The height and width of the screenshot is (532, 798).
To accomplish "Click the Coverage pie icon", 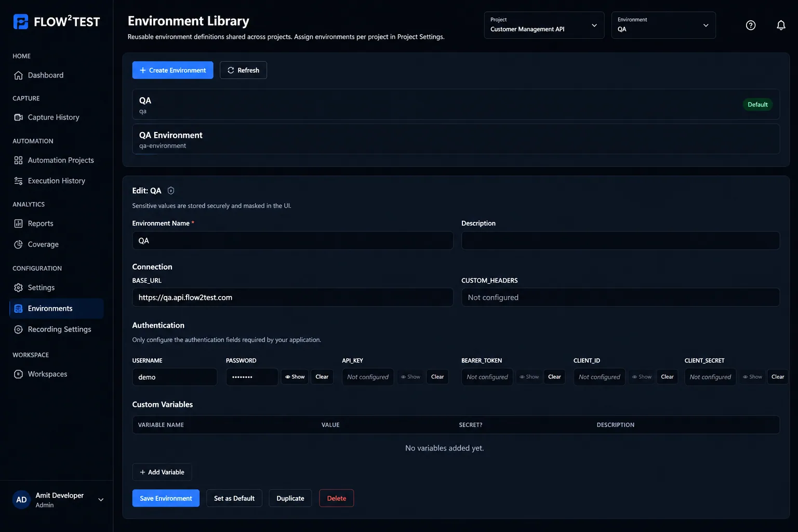I will pyautogui.click(x=18, y=244).
